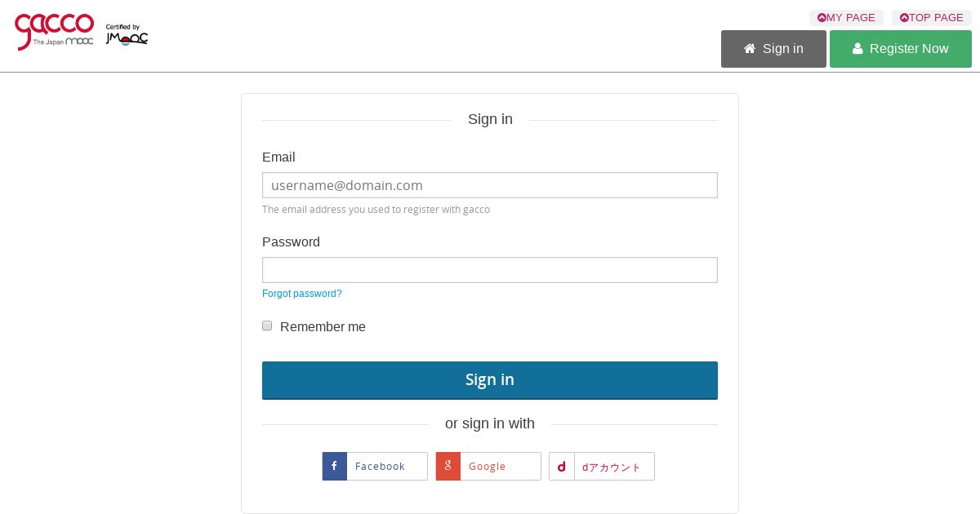
Task: Click the red Google g icon
Action: click(448, 467)
